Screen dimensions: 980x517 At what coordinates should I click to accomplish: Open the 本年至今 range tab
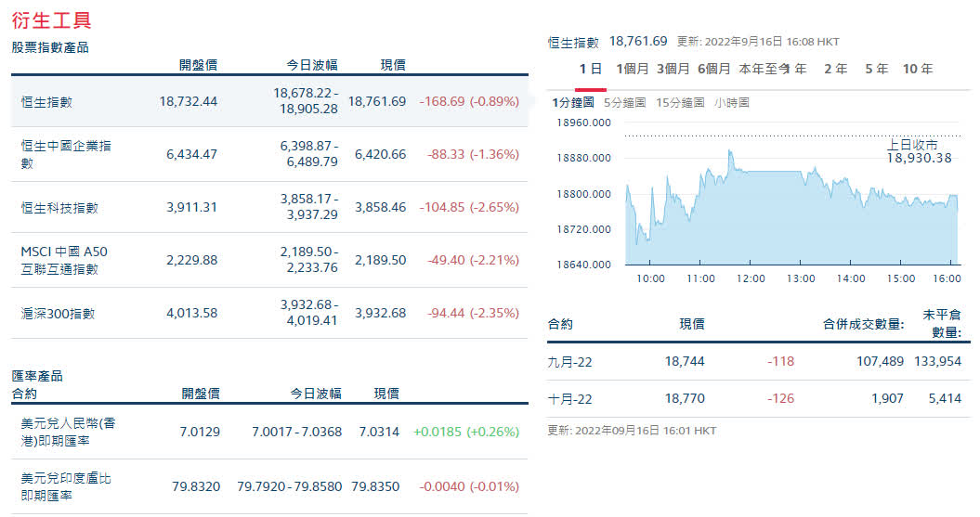(x=764, y=69)
